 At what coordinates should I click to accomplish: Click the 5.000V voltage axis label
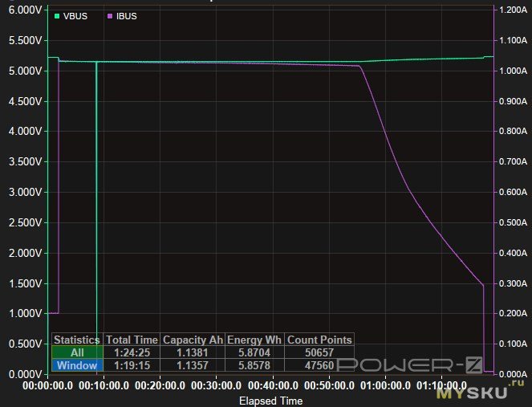click(25, 71)
